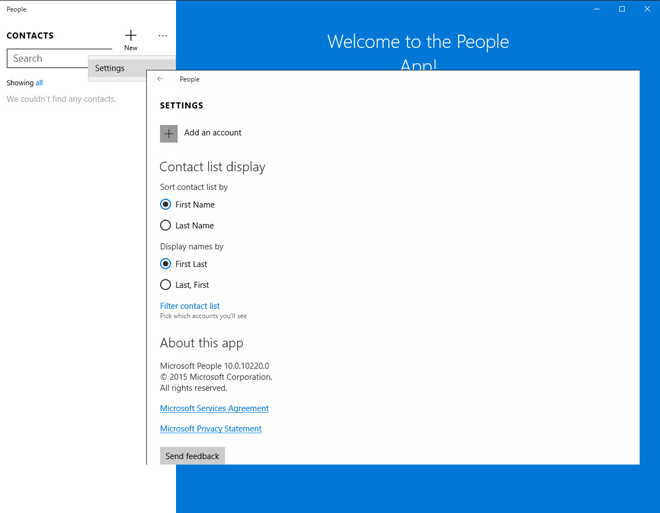Screen dimensions: 660x513
Task: Open Microsoft Services Agreement link
Action: pos(214,408)
